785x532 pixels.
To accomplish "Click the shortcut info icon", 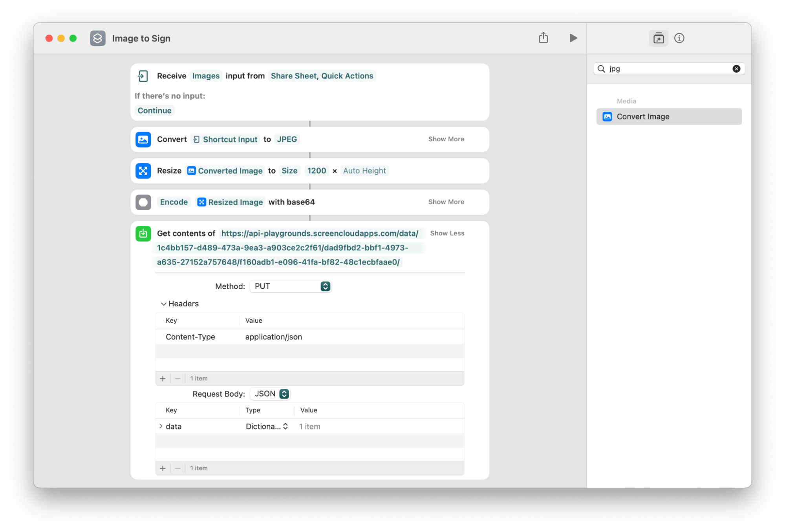I will 679,38.
